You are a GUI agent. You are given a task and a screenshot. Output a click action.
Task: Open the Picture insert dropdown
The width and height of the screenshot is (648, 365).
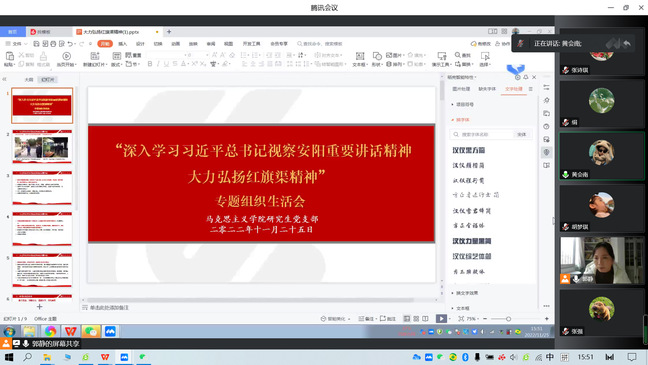(395, 55)
